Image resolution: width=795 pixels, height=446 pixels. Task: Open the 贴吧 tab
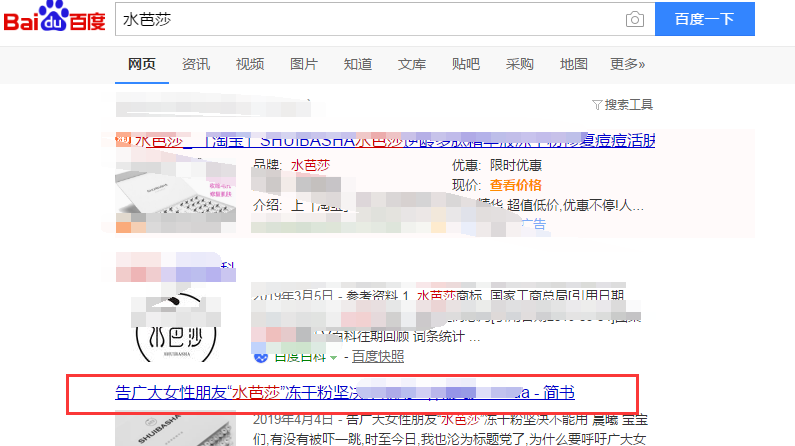click(466, 65)
